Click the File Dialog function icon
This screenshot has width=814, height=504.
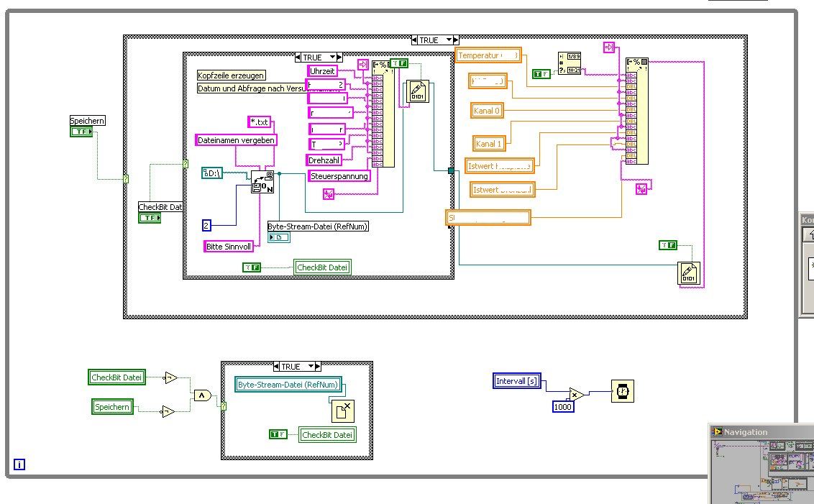pyautogui.click(x=262, y=182)
